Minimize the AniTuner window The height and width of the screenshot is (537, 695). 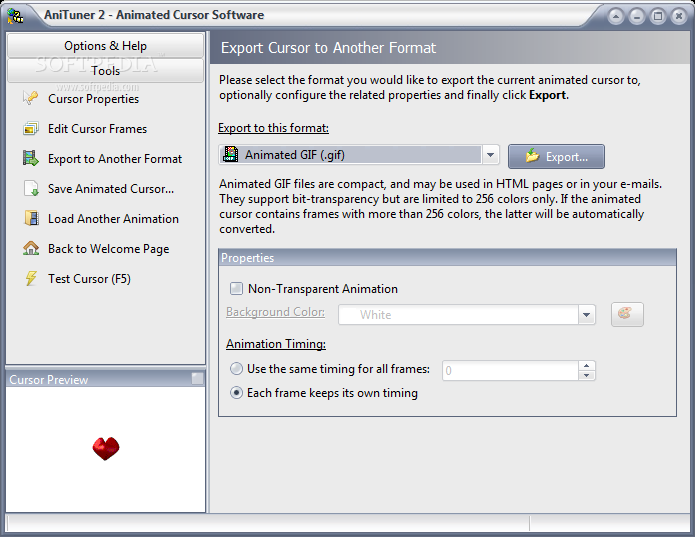pos(637,17)
